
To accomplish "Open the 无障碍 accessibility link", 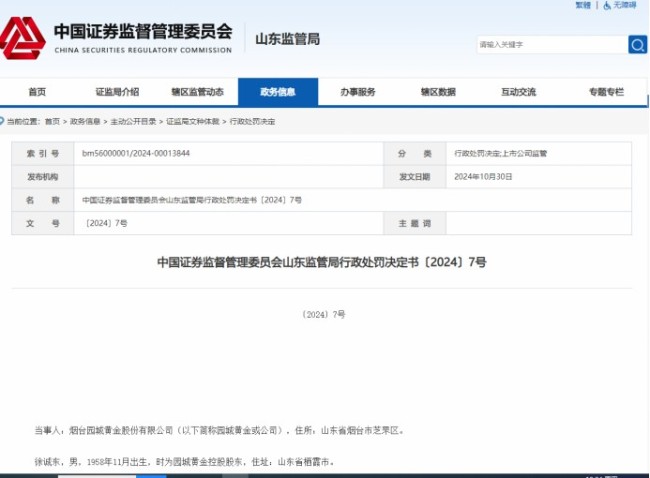I will point(625,5).
